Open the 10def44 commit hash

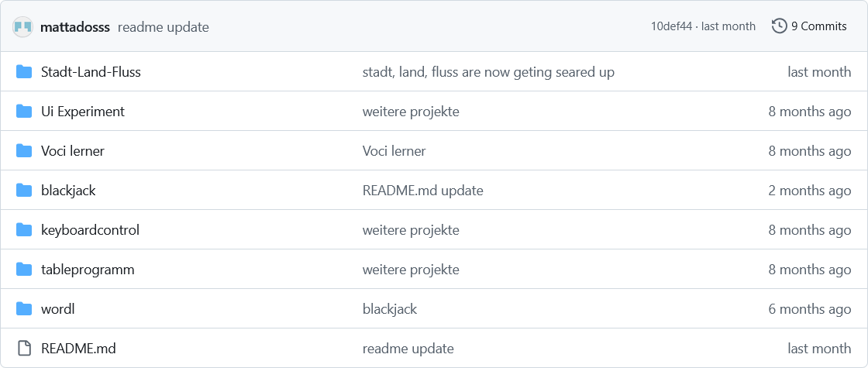coord(671,26)
